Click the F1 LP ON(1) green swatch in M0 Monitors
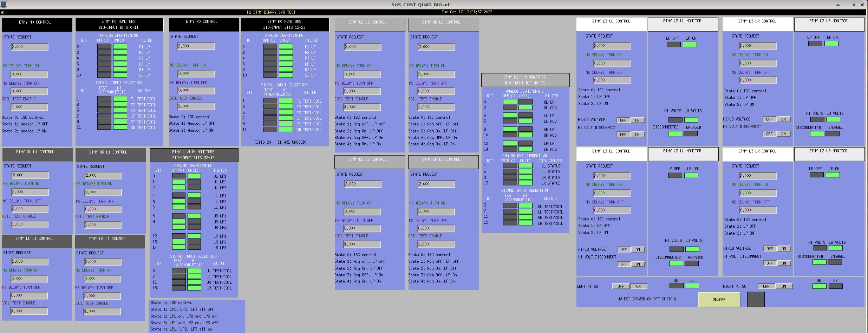 pos(120,47)
